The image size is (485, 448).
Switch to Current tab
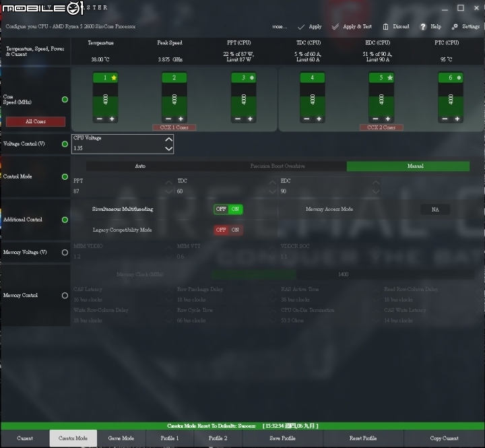pos(25,438)
